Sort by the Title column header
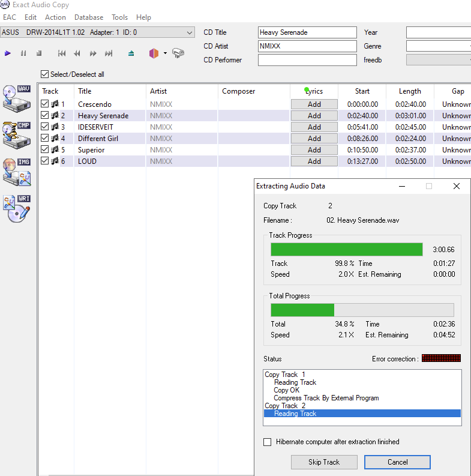The height and width of the screenshot is (476, 471). (x=110, y=91)
